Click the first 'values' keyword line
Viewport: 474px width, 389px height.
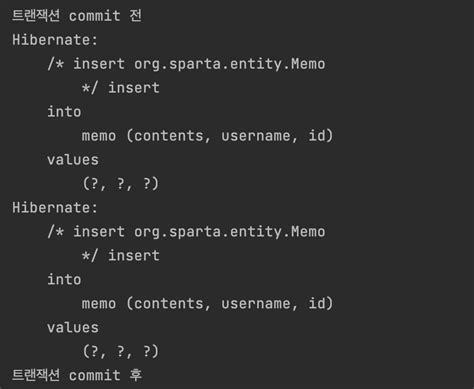73,160
